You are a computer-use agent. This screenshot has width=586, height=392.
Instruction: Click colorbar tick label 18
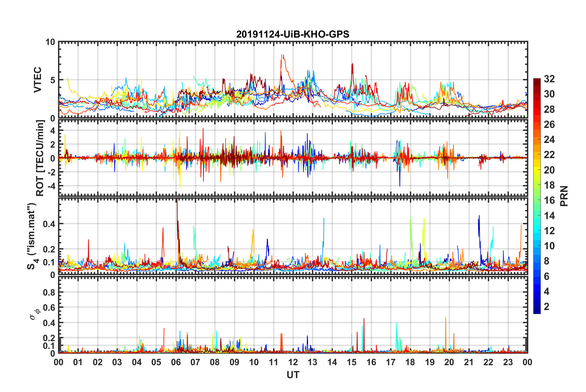pos(549,185)
